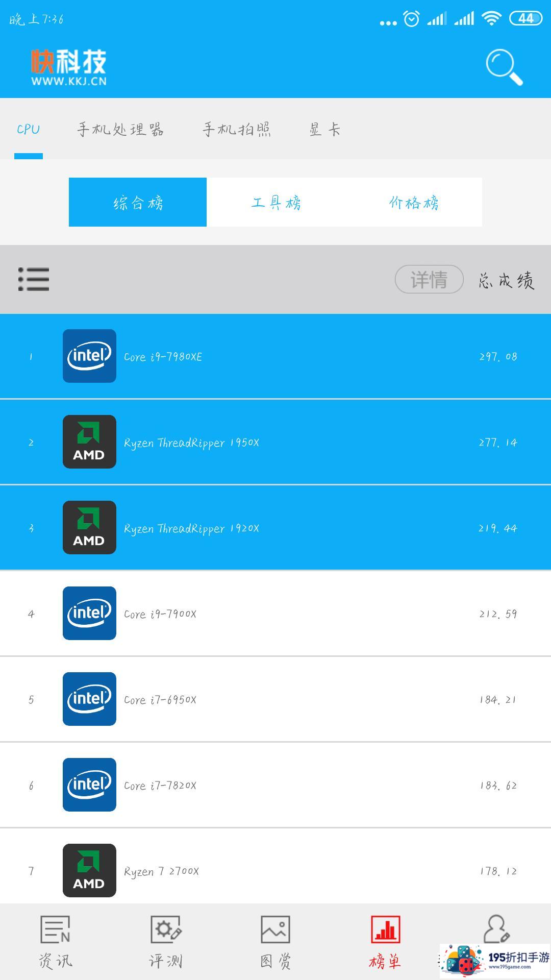The image size is (551, 980).
Task: Tap the 总成绩 column header
Action: [507, 280]
